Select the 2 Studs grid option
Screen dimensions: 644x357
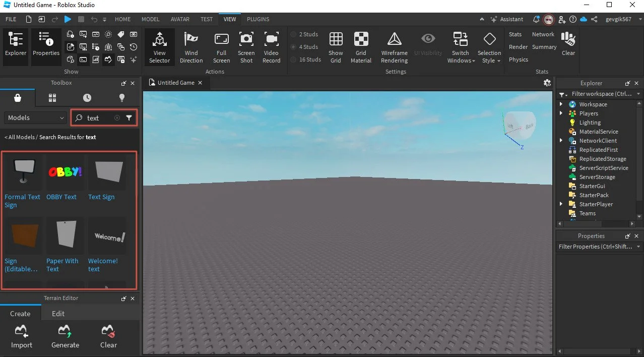305,34
